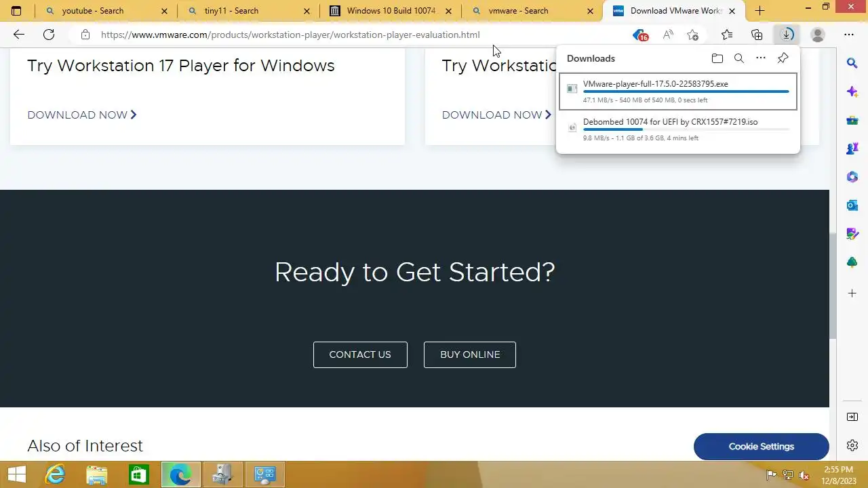The image size is (868, 488).
Task: Click the page vertical scrollbar thumb
Action: coord(833,286)
